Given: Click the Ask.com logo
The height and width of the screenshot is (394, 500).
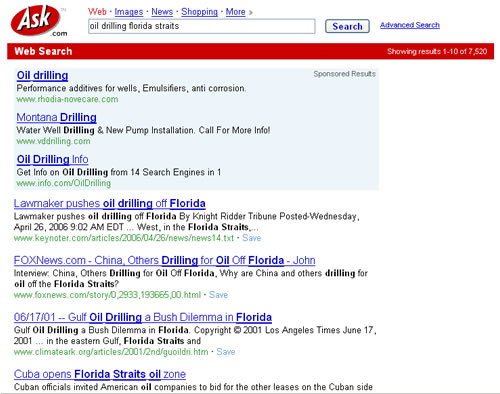Looking at the screenshot, I should pyautogui.click(x=39, y=21).
